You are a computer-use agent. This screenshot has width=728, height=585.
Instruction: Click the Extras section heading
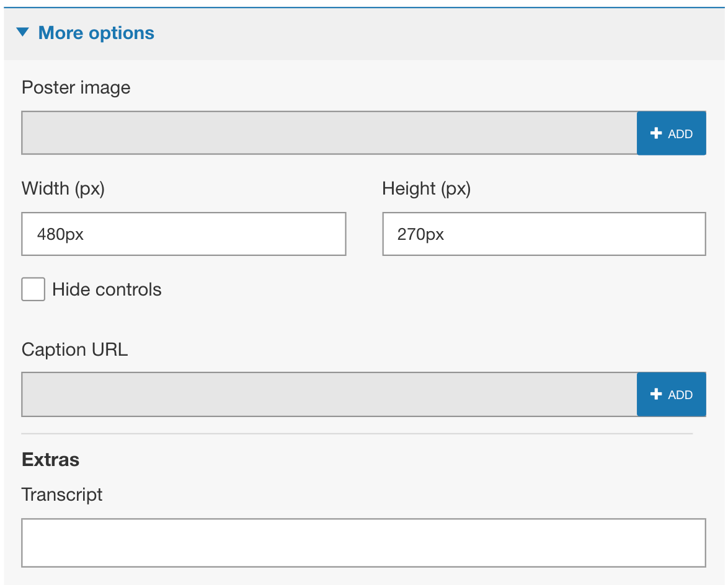coord(50,460)
